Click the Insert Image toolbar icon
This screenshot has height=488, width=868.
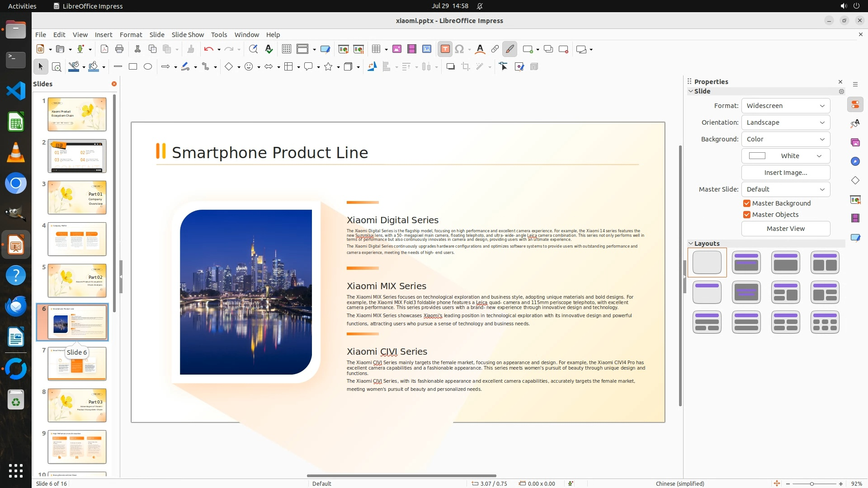(x=397, y=49)
